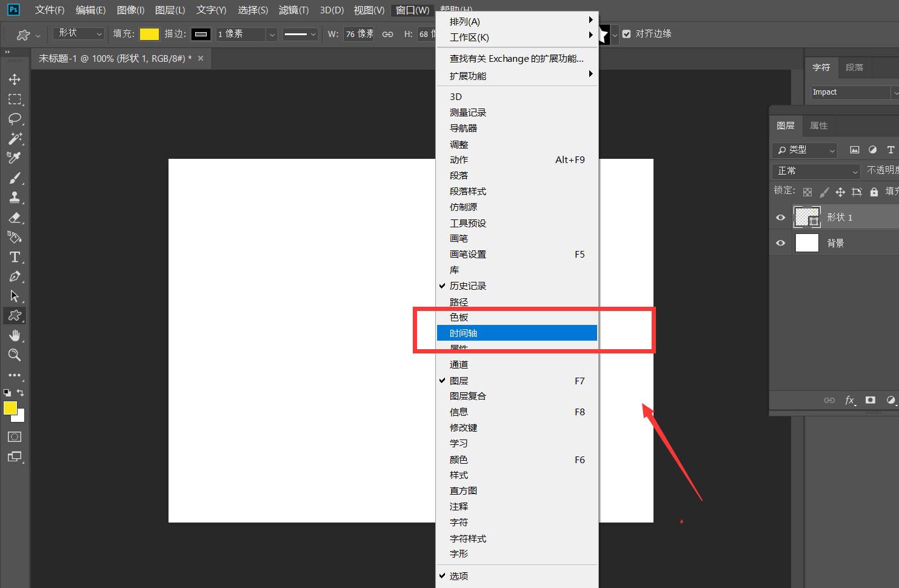Select the Magic Wand tool

pos(15,138)
